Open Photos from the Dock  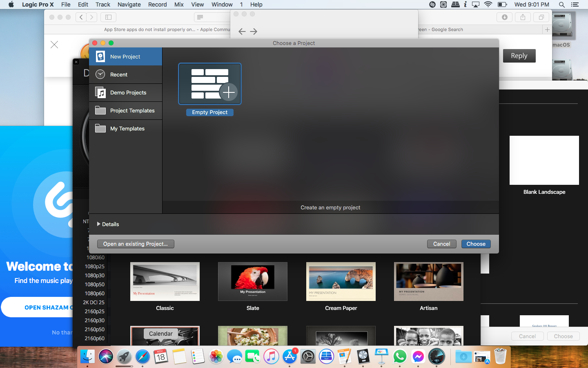point(216,357)
